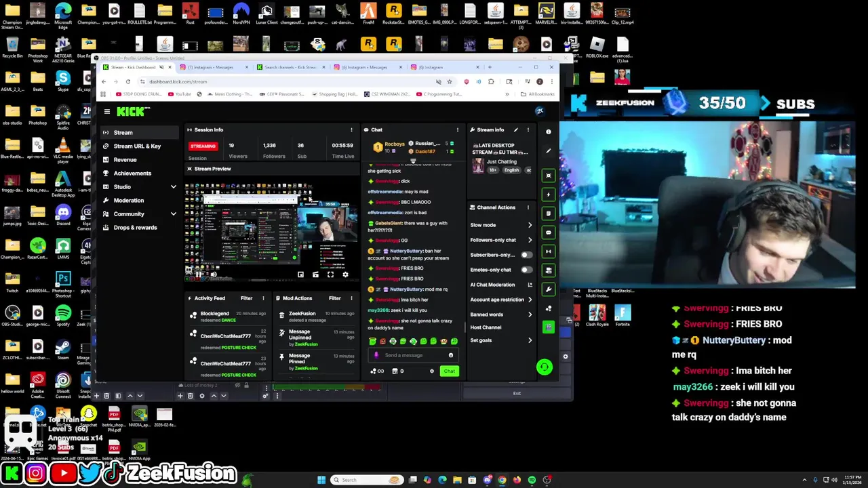
Task: Open Followers-only chat settings
Action: [501, 240]
